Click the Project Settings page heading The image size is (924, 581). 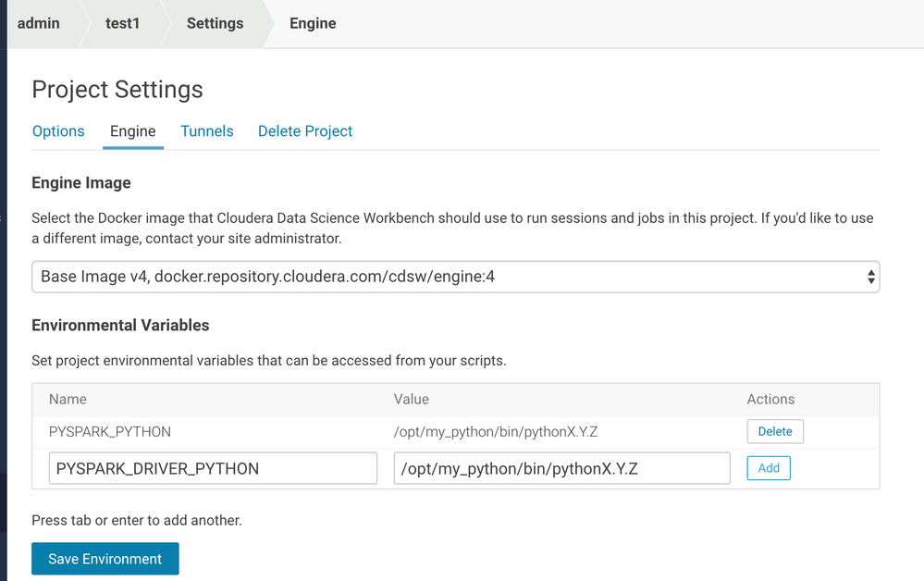click(x=117, y=90)
